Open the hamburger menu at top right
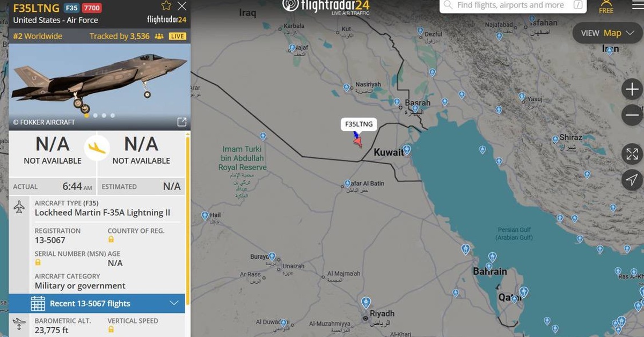This screenshot has width=644, height=337. (x=635, y=5)
